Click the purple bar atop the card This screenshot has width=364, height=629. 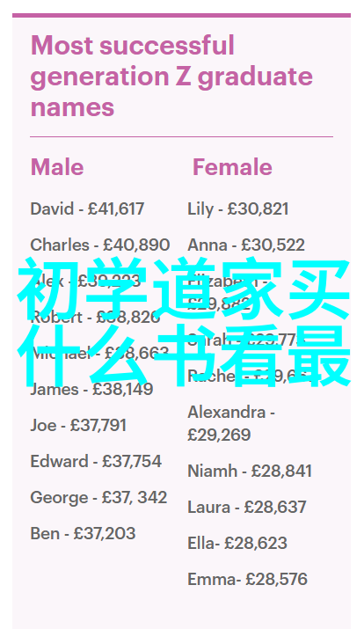182,16
